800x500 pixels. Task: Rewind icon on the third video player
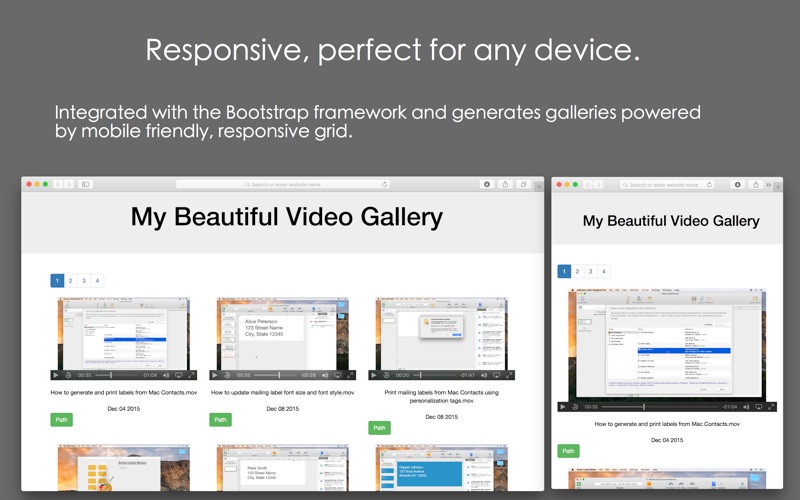(x=386, y=375)
